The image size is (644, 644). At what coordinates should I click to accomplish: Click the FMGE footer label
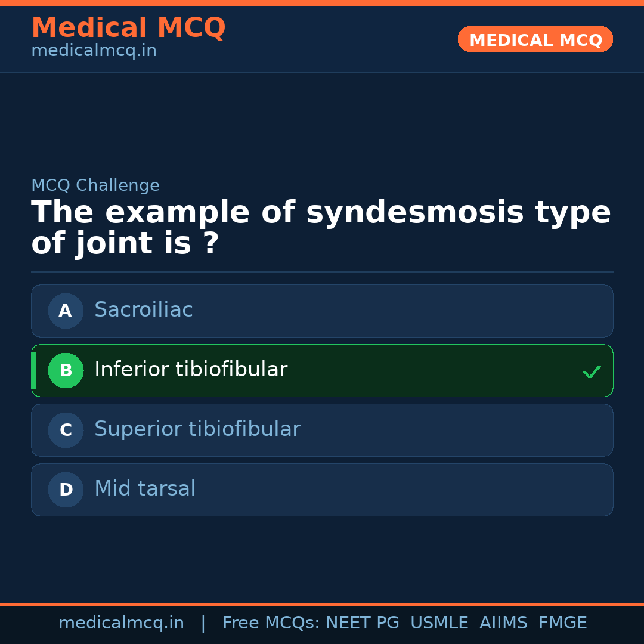[x=562, y=623]
